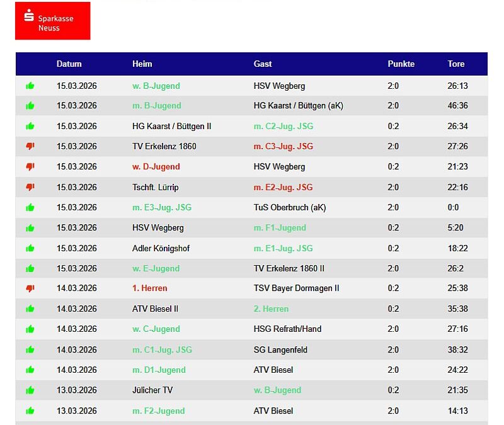
Task: Click thumbs-up icon in Adler Königshof row
Action: 30,249
